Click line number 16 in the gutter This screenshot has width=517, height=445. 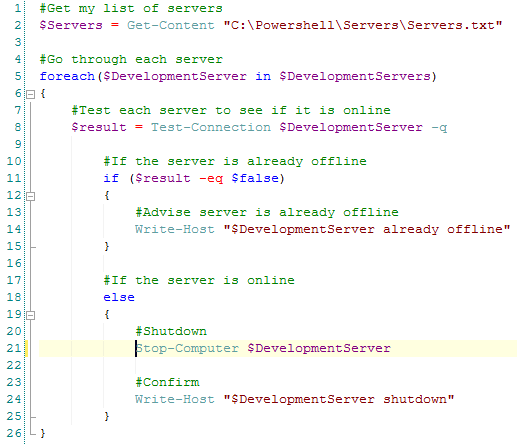pos(14,263)
